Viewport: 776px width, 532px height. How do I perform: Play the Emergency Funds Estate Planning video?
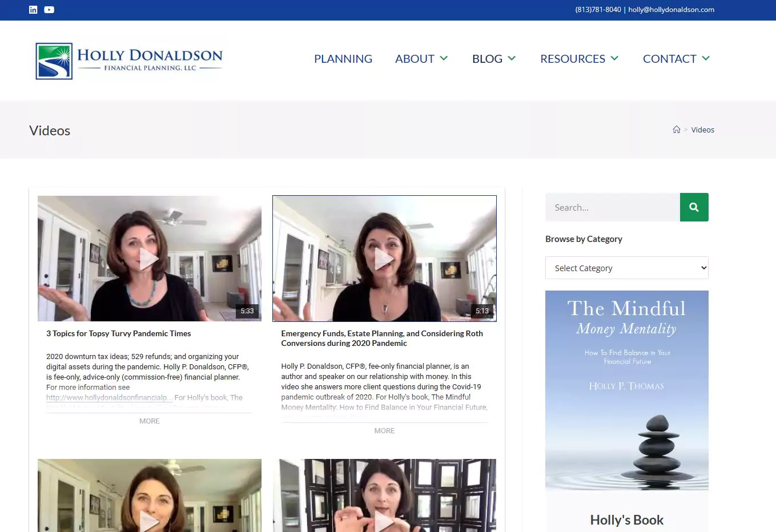coord(384,259)
